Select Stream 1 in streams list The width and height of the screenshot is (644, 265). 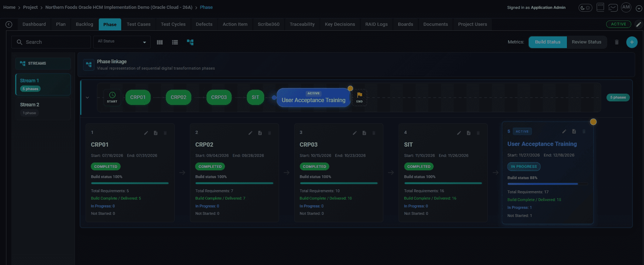43,84
